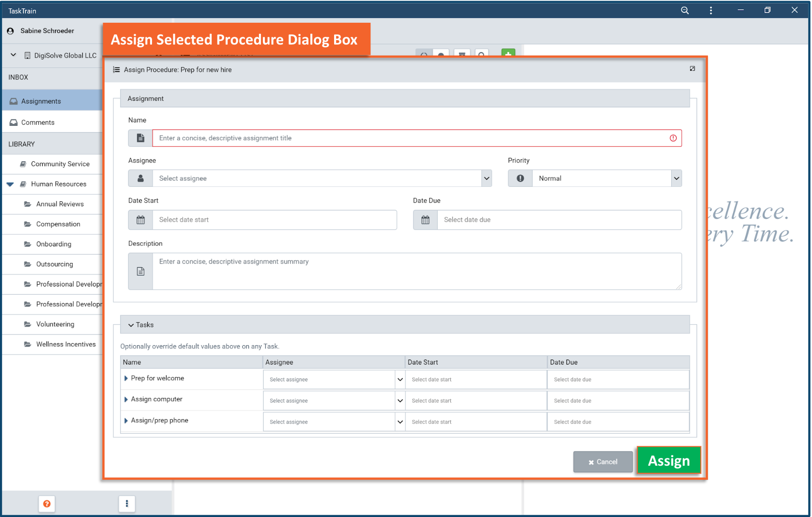Click the search magnifier icon in title bar
812x517 pixels.
[x=685, y=10]
